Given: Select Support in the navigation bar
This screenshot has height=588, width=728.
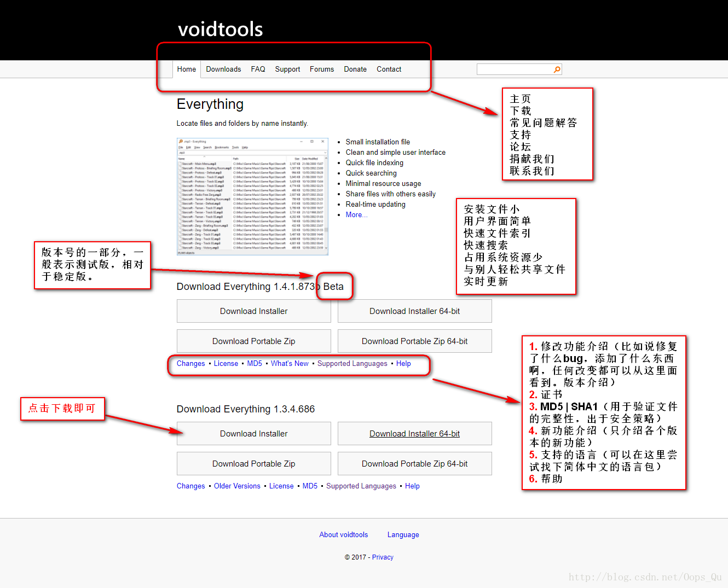Looking at the screenshot, I should 287,69.
